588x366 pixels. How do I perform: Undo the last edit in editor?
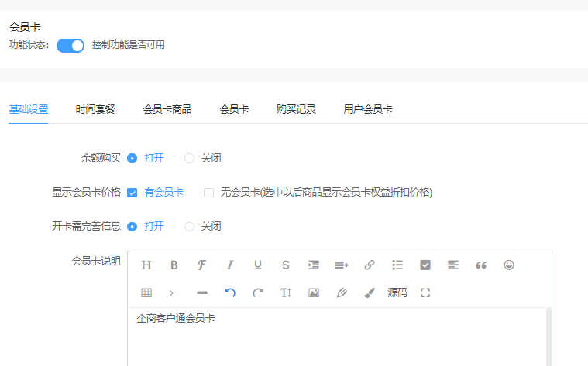coord(230,292)
